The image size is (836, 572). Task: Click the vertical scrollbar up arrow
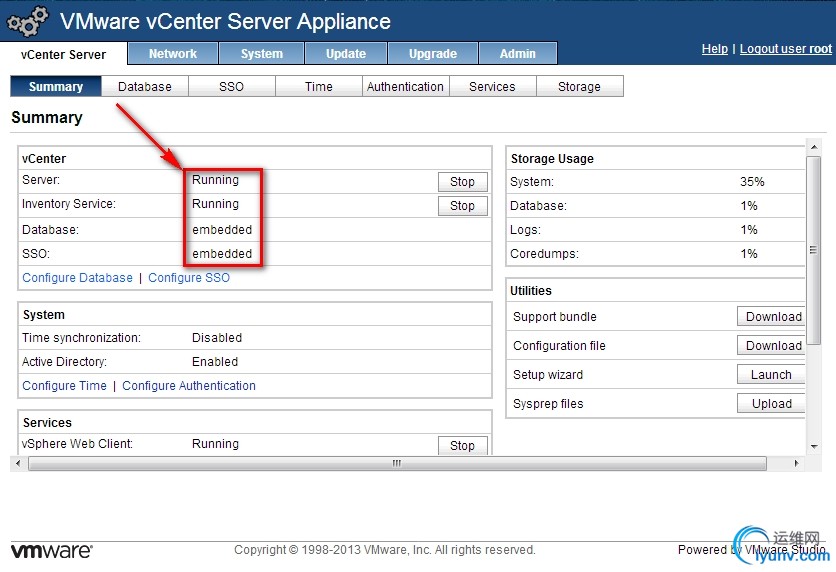(814, 147)
